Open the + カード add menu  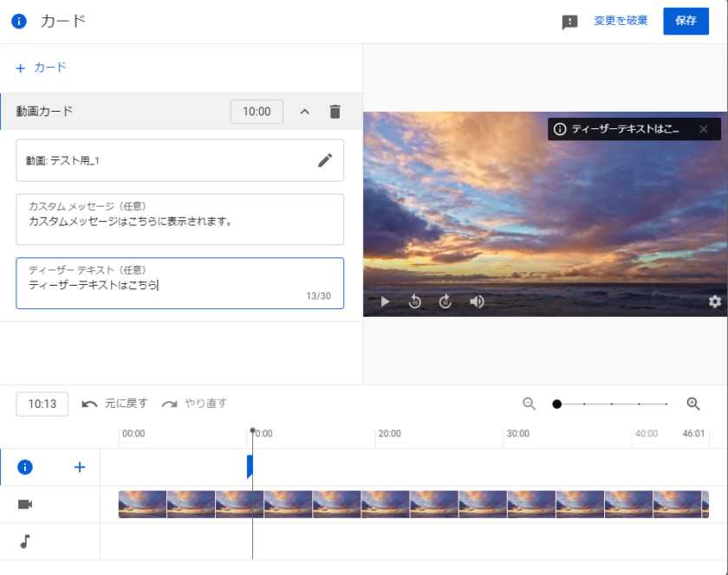(x=41, y=68)
